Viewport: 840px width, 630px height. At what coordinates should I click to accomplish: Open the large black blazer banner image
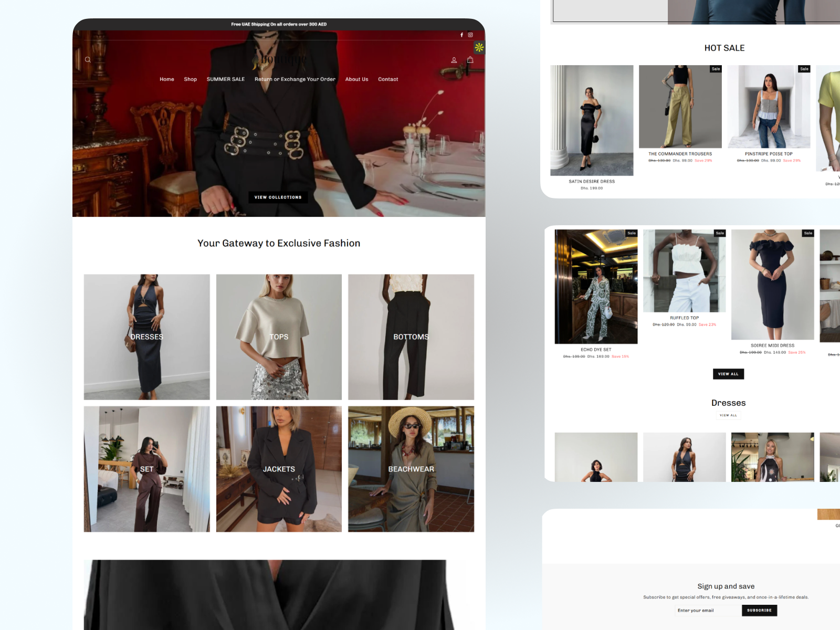pos(279,595)
